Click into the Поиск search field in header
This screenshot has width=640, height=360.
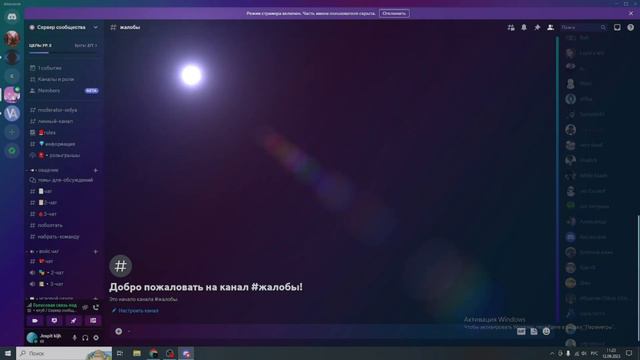point(583,27)
